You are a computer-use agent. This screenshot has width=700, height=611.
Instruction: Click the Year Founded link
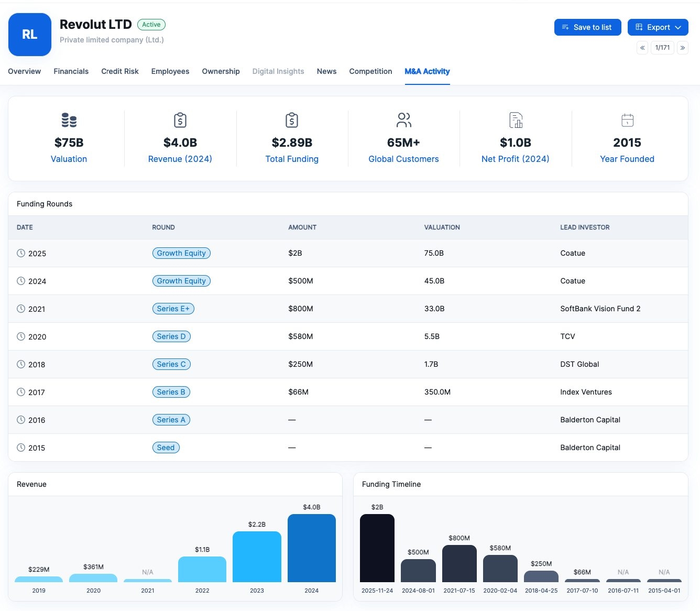coord(627,159)
